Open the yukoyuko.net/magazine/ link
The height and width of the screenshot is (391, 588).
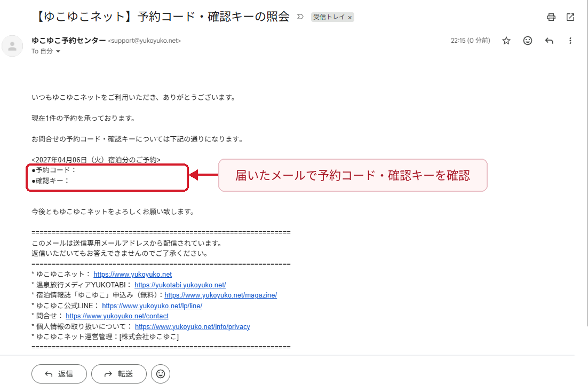coord(220,295)
